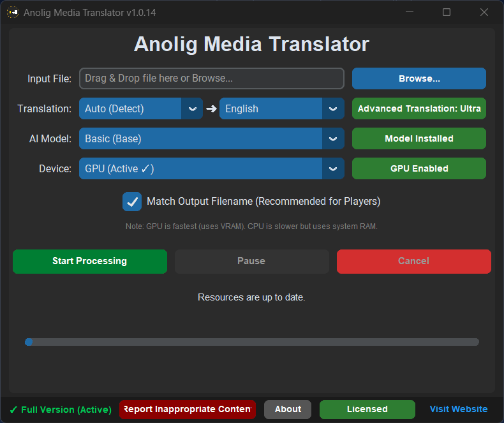Click the GPU Enabled button
This screenshot has width=504, height=423.
coord(419,168)
